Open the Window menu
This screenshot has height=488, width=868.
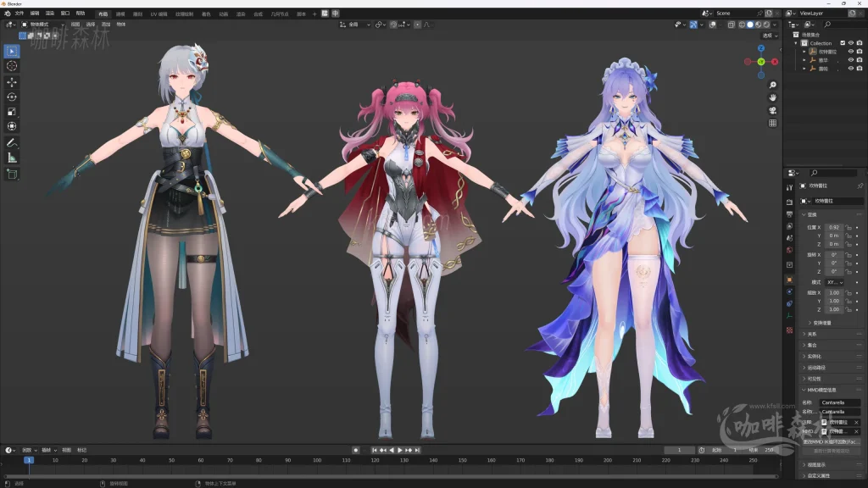(x=65, y=14)
